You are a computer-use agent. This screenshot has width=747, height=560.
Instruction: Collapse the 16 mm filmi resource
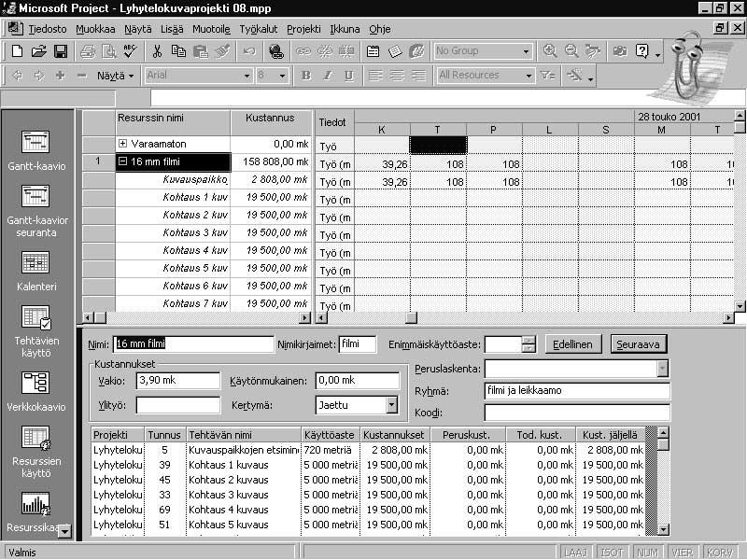122,161
